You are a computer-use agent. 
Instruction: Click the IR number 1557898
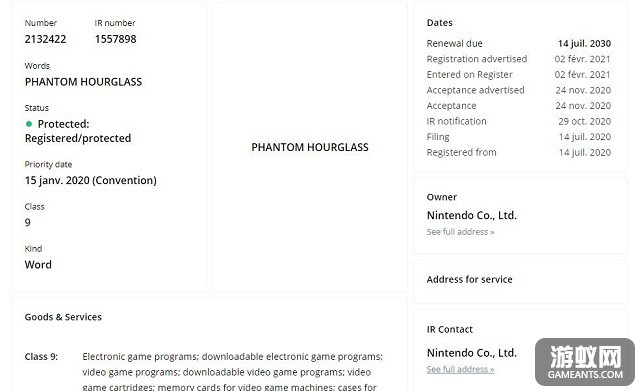116,39
